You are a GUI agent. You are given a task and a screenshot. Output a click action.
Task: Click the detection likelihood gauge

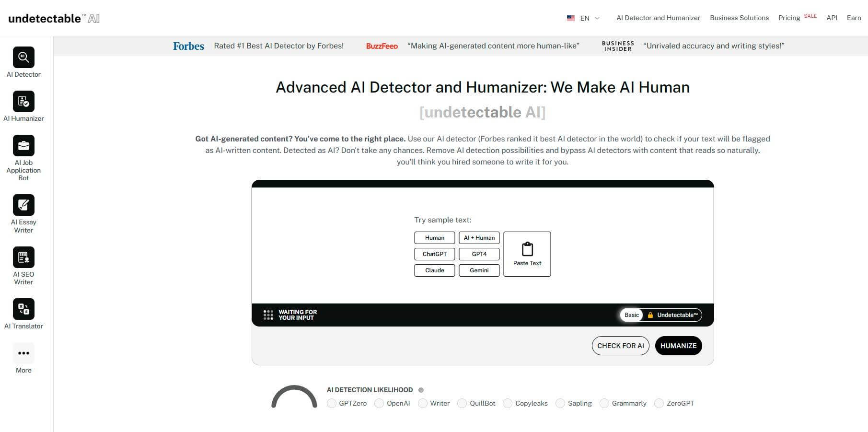pyautogui.click(x=294, y=397)
